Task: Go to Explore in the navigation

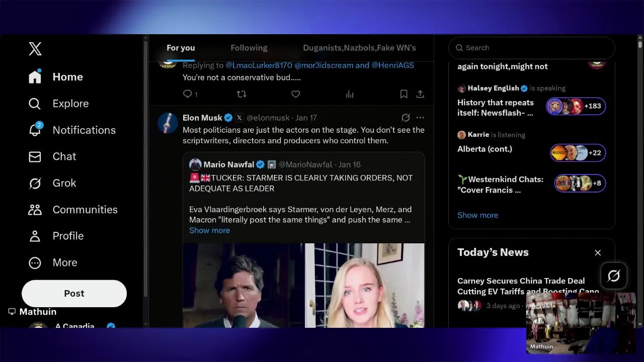Action: click(70, 104)
